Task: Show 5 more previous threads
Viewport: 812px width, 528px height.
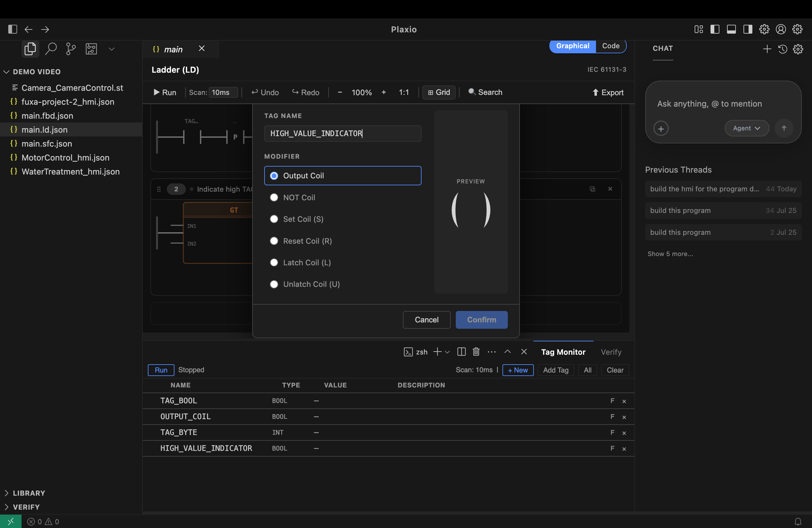Action: (x=670, y=254)
